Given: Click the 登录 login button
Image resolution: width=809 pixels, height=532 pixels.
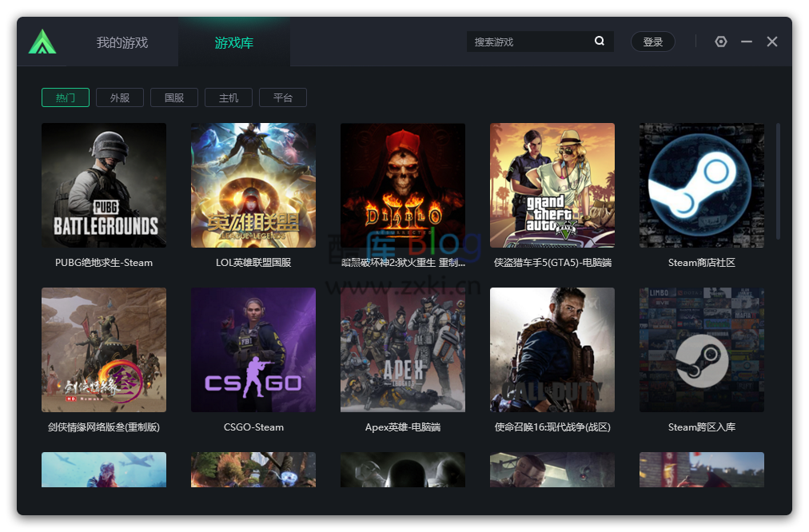Looking at the screenshot, I should [x=653, y=42].
